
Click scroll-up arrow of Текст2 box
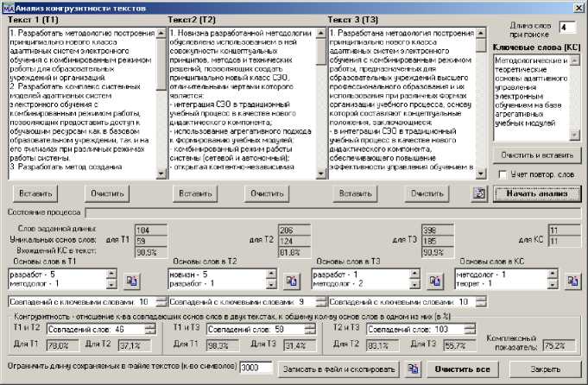(x=321, y=33)
